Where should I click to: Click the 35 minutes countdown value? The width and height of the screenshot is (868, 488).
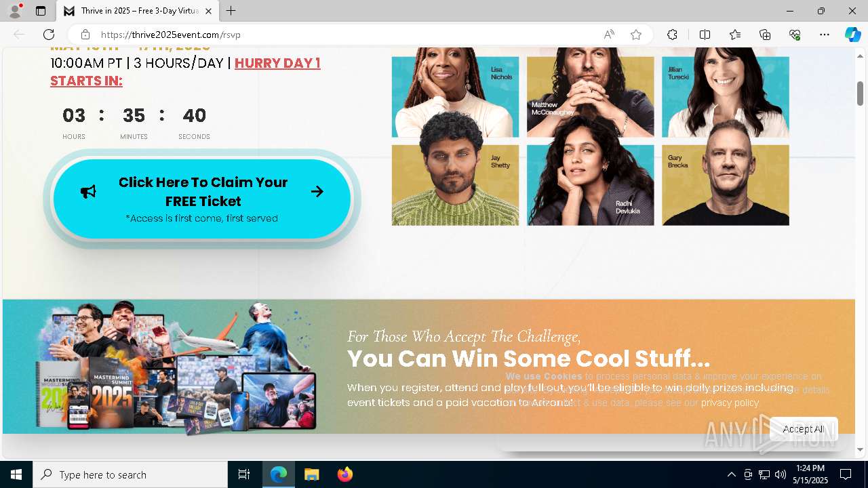pos(134,116)
